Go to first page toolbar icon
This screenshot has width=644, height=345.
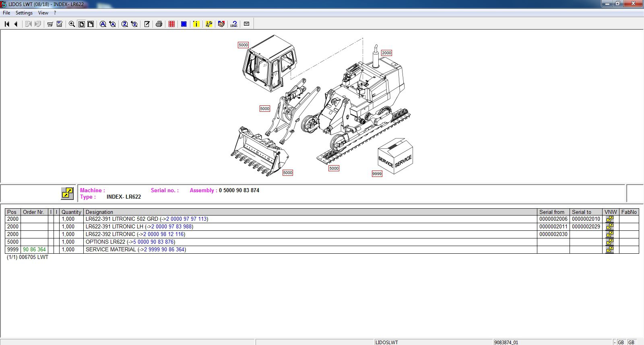pyautogui.click(x=7, y=24)
